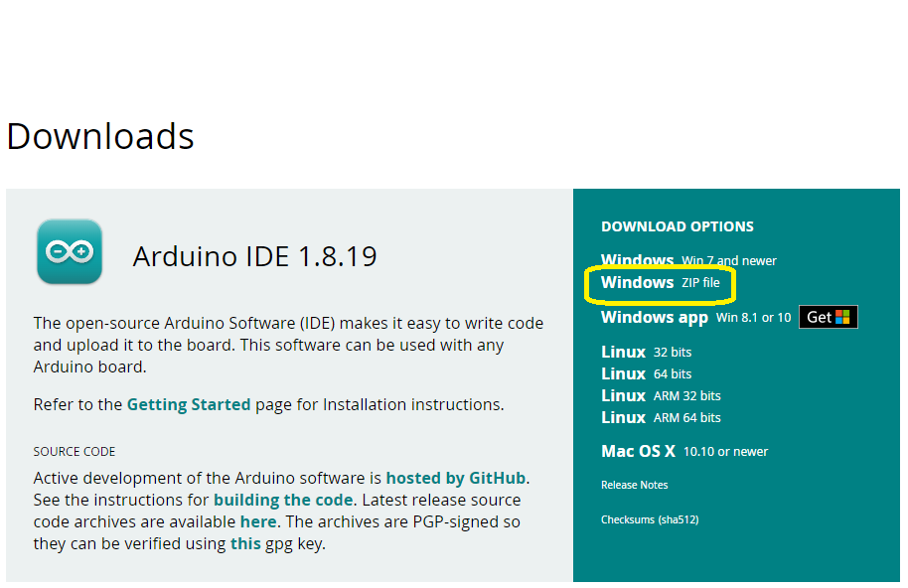The image size is (908, 588).
Task: Open the building the code instructions
Action: pyautogui.click(x=283, y=500)
